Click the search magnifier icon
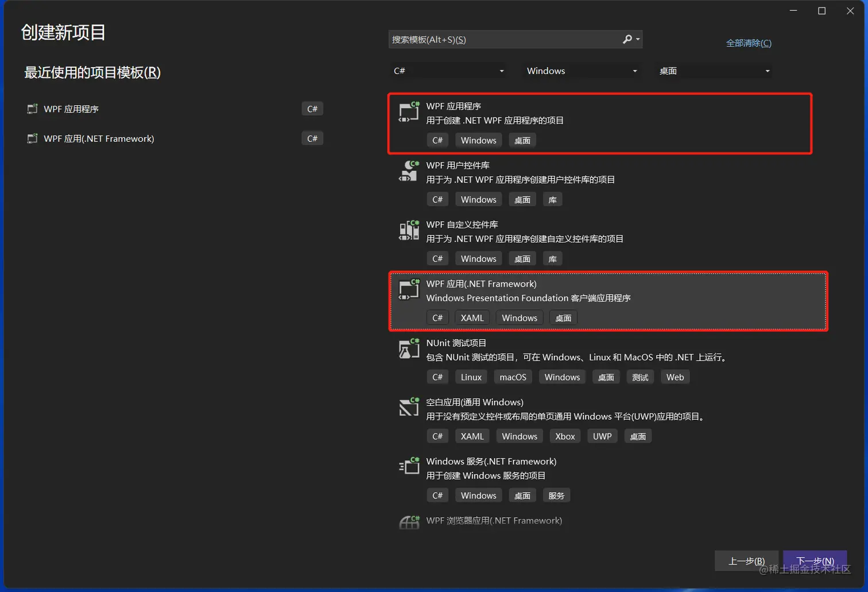Screen dimensions: 868x592 point(627,39)
